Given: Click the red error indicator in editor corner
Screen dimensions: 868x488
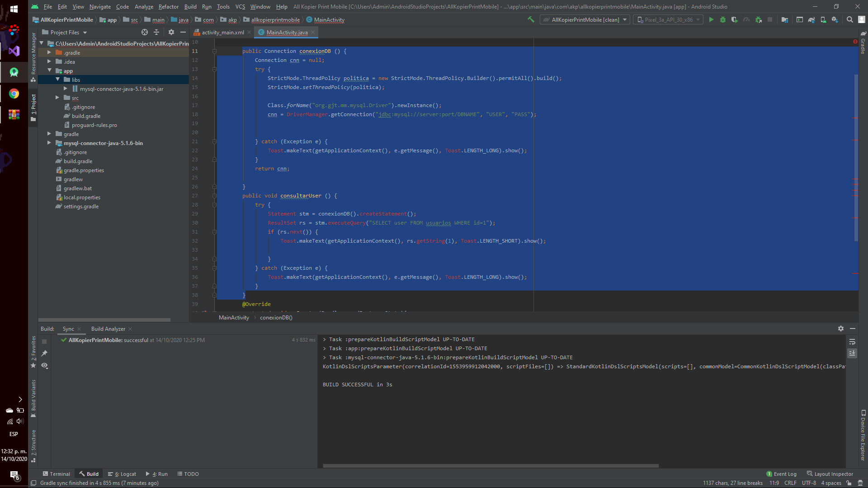Looking at the screenshot, I should (855, 42).
